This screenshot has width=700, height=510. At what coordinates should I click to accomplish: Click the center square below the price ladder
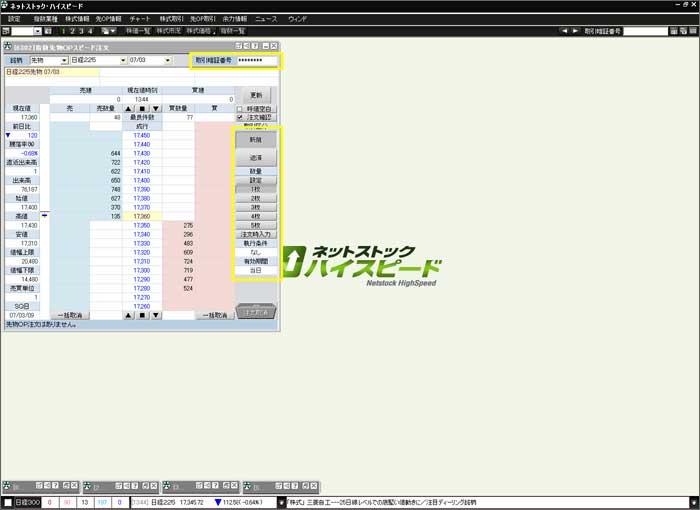(x=142, y=315)
